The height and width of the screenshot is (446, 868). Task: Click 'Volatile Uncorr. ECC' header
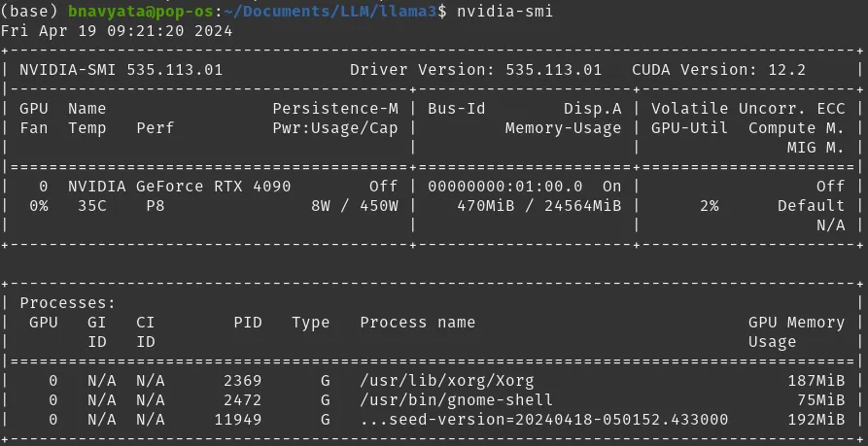747,109
